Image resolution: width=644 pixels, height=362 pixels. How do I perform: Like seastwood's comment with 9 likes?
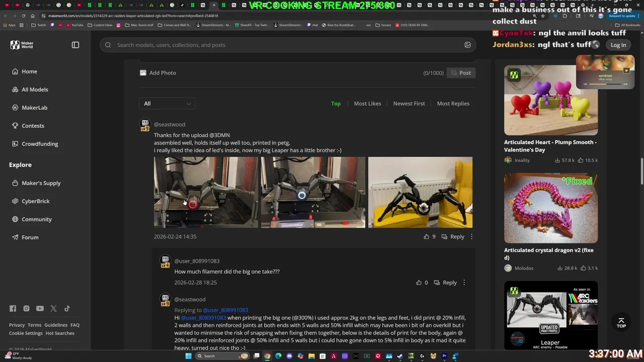tap(429, 236)
